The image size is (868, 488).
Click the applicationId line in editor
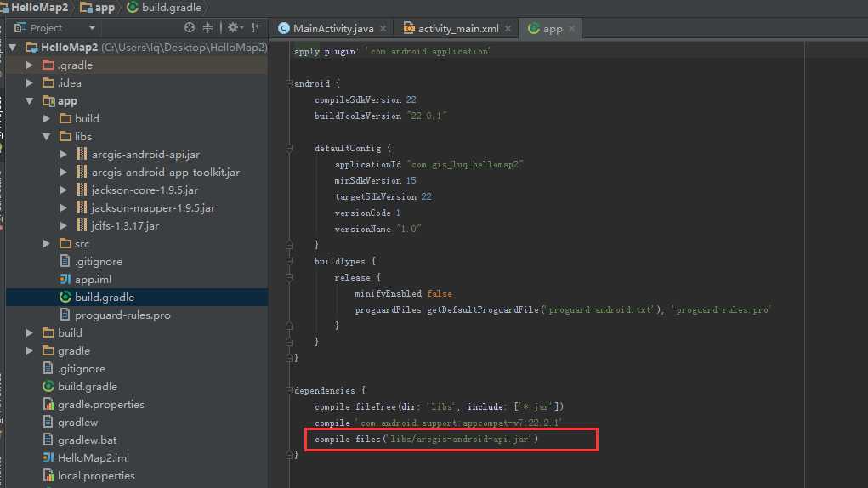point(429,164)
